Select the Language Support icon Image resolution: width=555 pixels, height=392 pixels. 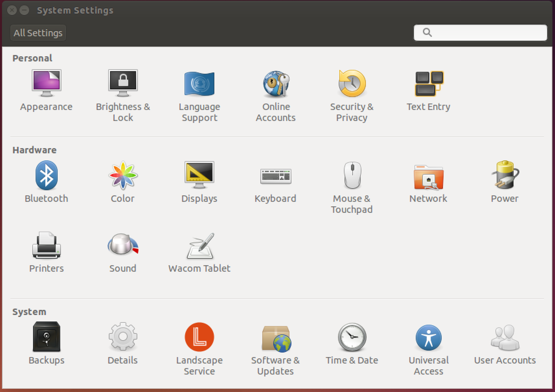199,83
